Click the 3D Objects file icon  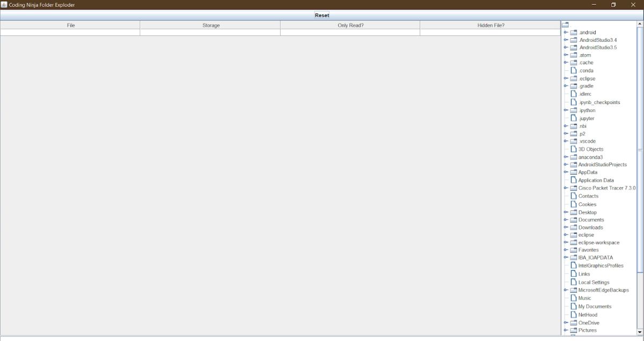(574, 149)
